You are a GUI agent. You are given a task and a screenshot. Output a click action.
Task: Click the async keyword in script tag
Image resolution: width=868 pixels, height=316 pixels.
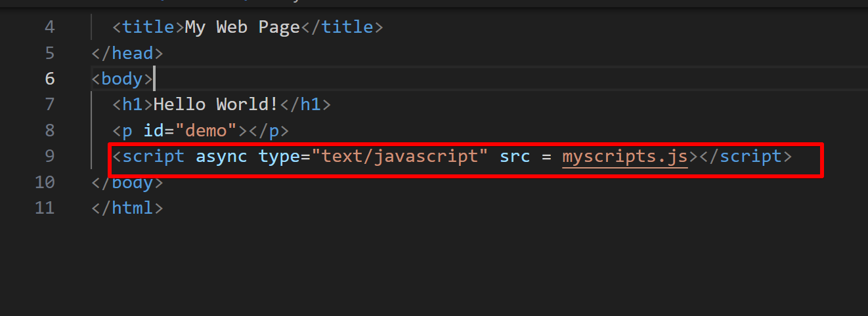pyautogui.click(x=221, y=157)
